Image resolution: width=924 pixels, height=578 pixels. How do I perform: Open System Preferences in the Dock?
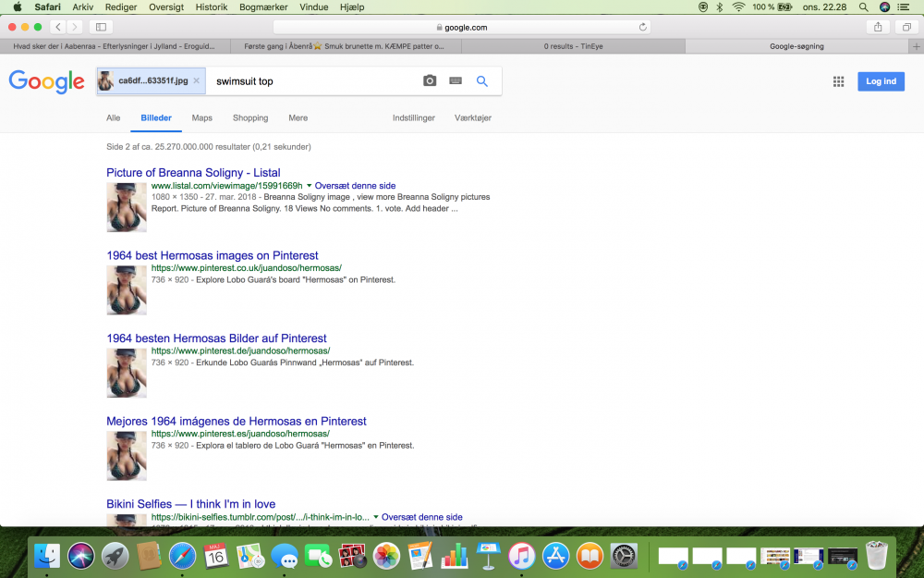(624, 555)
